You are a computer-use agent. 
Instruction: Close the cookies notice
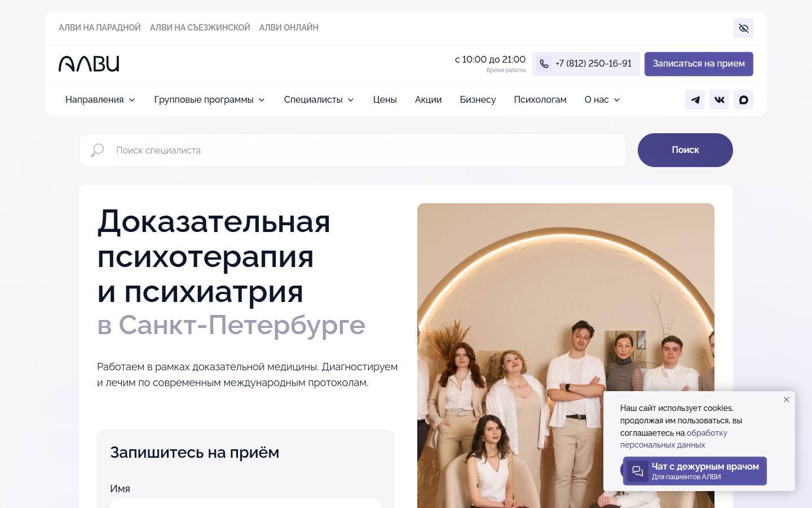tap(787, 400)
